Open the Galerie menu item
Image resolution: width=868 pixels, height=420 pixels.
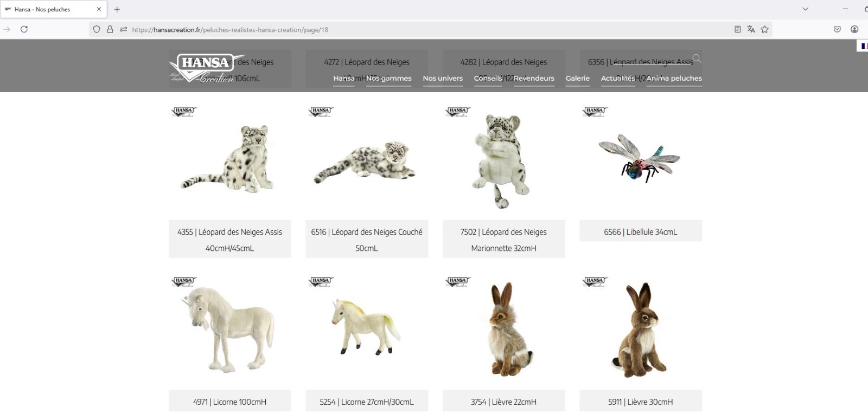point(578,79)
